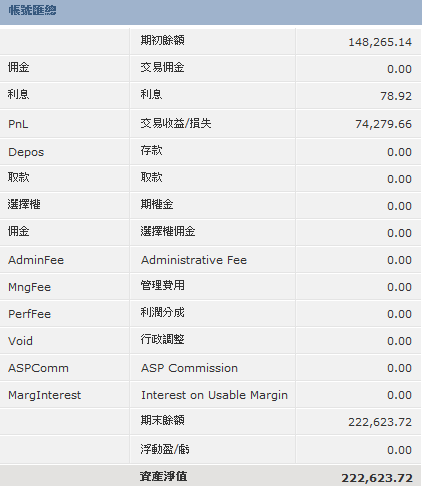Click the 期權金 description label
This screenshot has height=488, width=422.
(157, 204)
